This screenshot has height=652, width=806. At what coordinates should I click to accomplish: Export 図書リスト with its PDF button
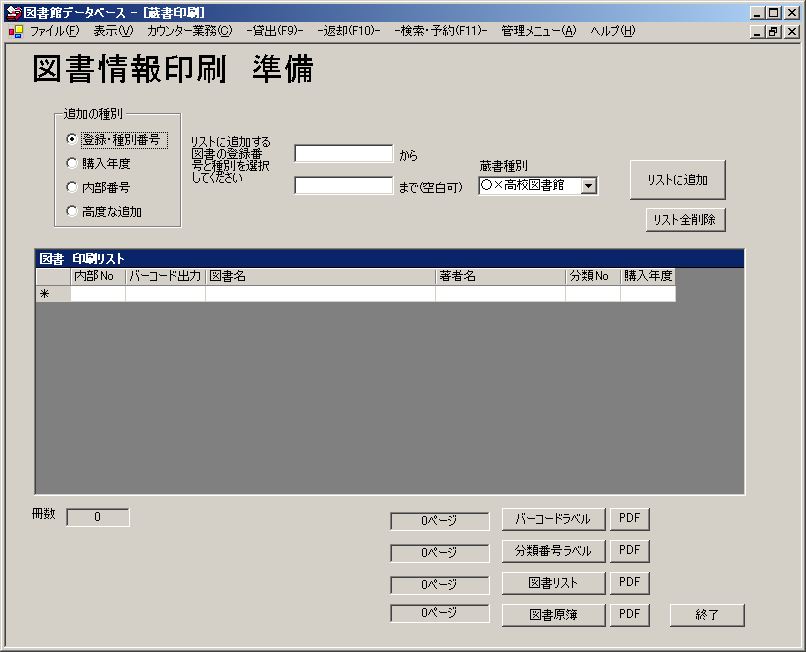click(x=630, y=583)
